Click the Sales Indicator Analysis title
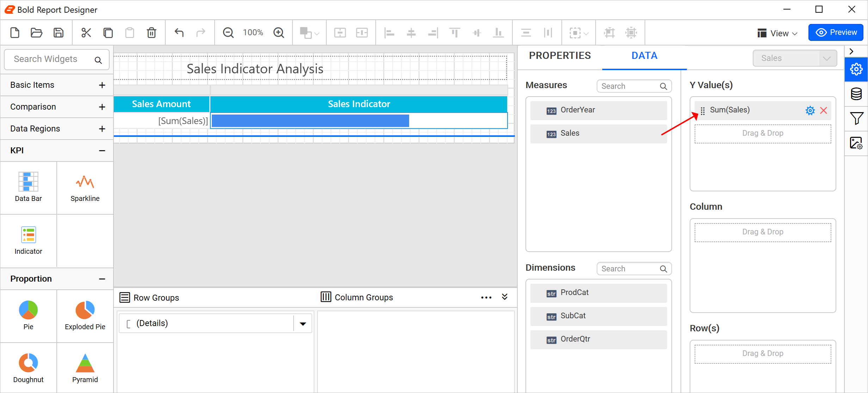The height and width of the screenshot is (393, 868). tap(255, 69)
